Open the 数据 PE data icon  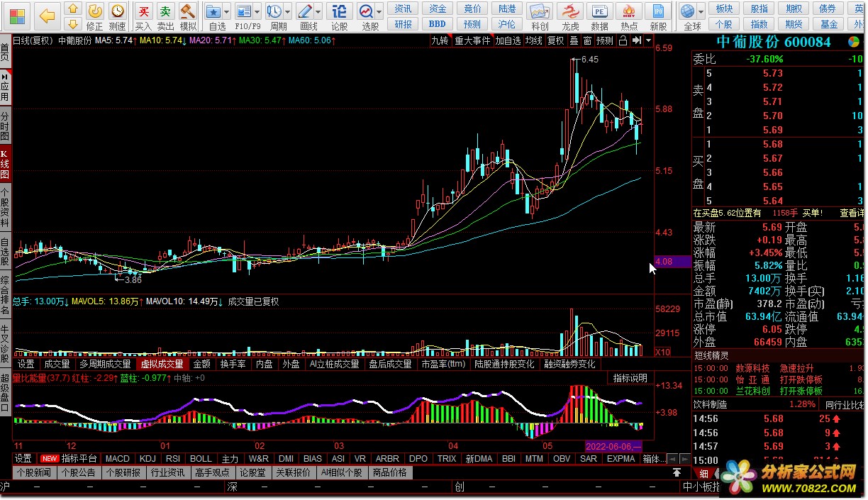[x=600, y=11]
